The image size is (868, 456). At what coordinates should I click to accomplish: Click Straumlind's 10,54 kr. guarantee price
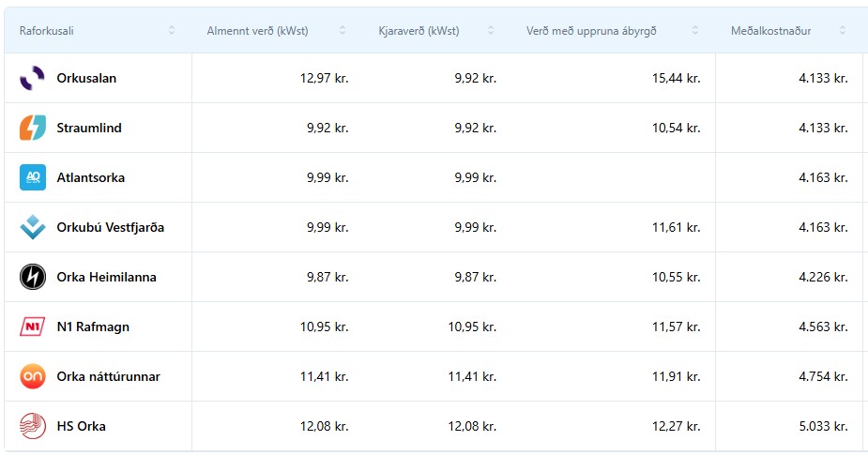tap(676, 129)
